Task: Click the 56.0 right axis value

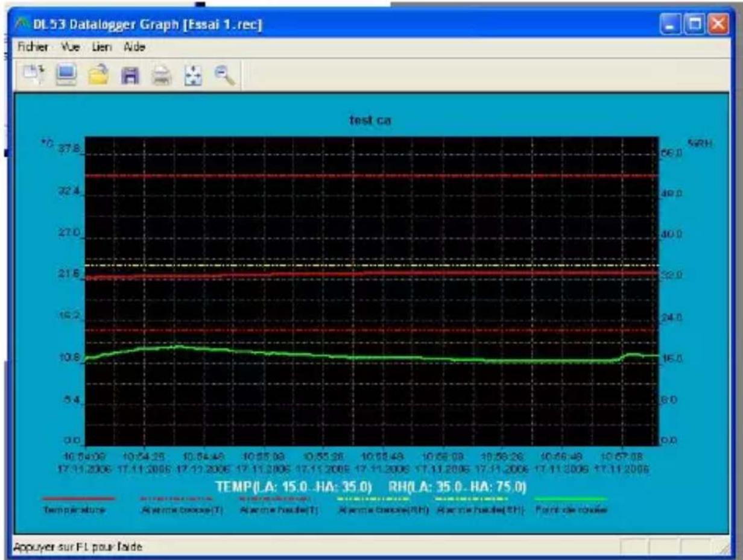Action: 671,154
